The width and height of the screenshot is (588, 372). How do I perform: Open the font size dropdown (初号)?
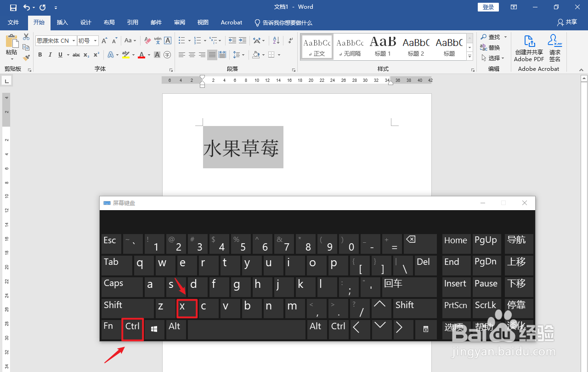tap(96, 41)
